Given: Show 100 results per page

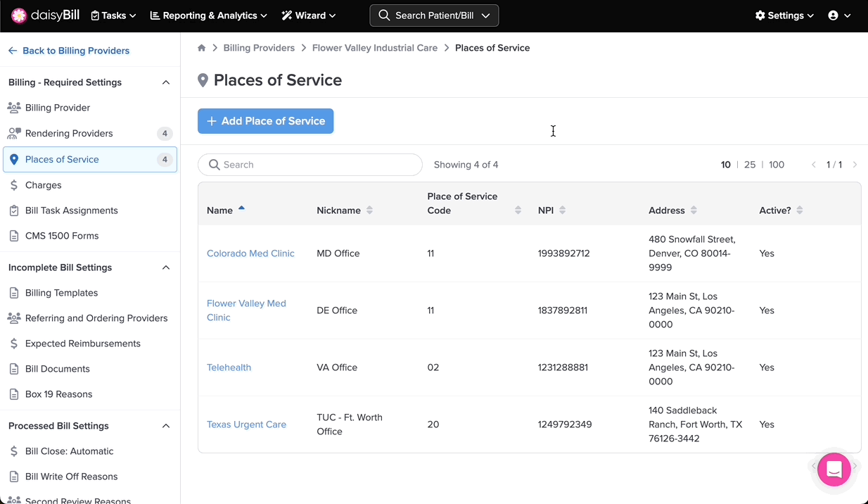Looking at the screenshot, I should [777, 165].
